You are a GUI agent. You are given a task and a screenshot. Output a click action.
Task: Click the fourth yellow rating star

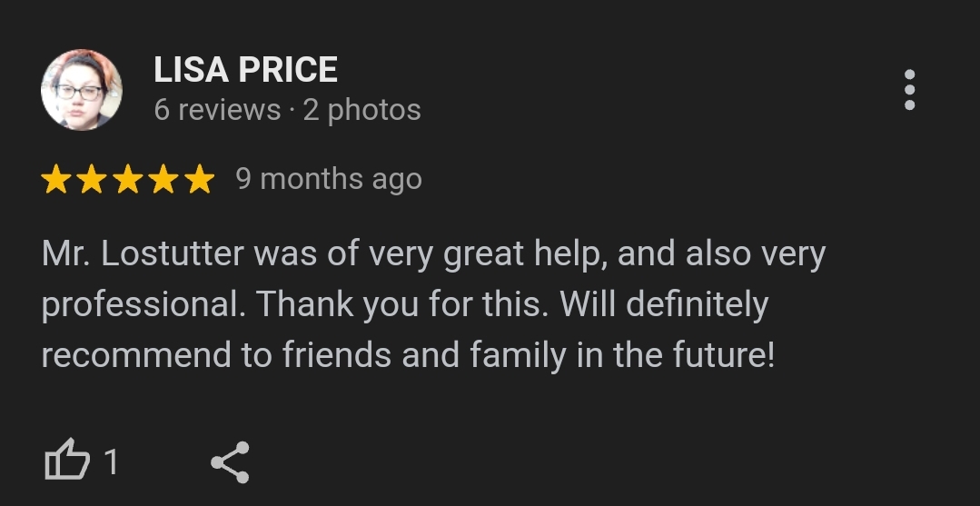163,180
